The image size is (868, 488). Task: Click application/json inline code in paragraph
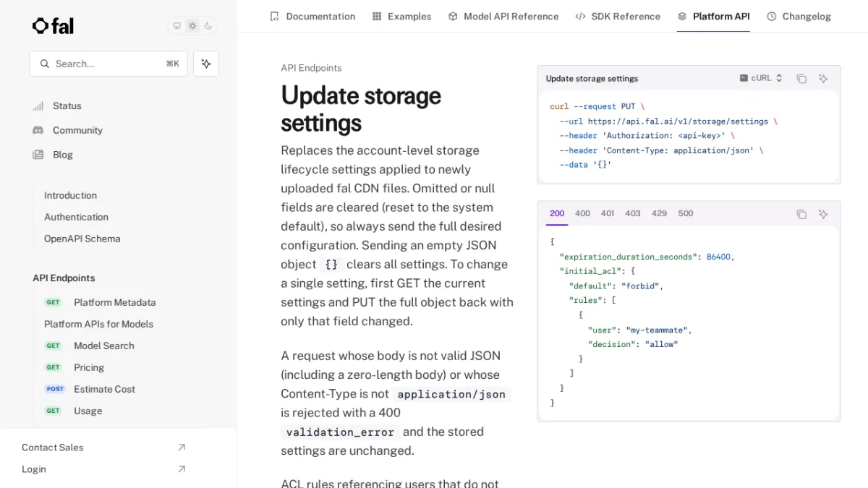[451, 394]
